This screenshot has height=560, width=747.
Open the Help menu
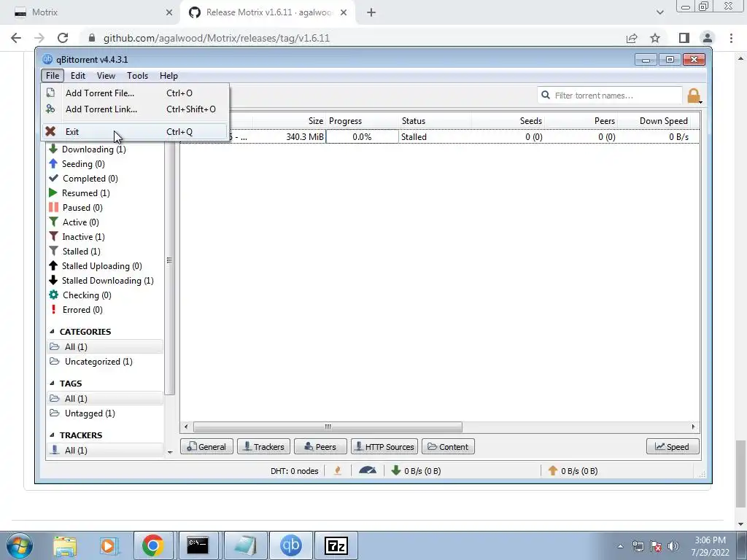169,76
